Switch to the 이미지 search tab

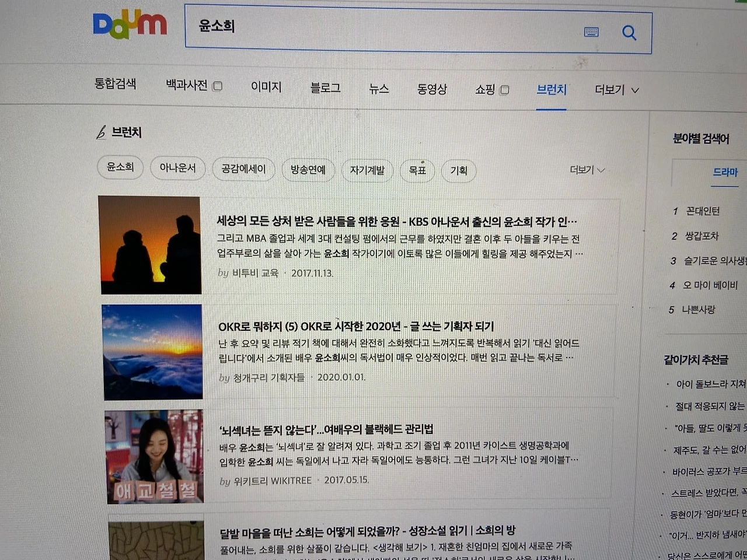[266, 87]
